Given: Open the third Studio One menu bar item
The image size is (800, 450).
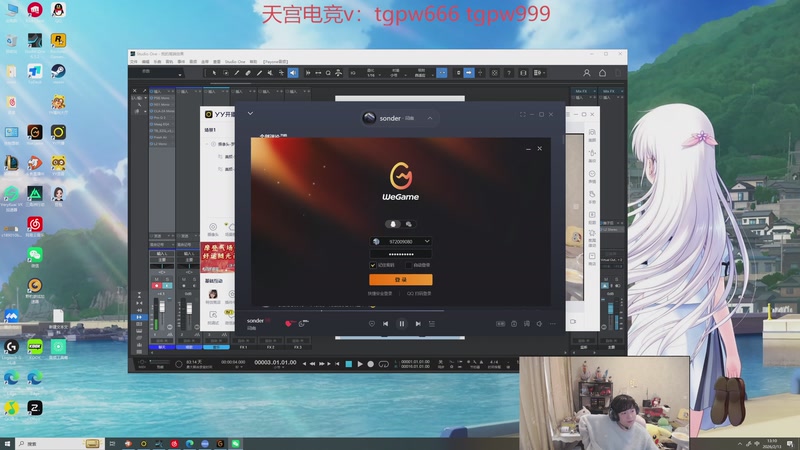Looking at the screenshot, I should pyautogui.click(x=157, y=62).
